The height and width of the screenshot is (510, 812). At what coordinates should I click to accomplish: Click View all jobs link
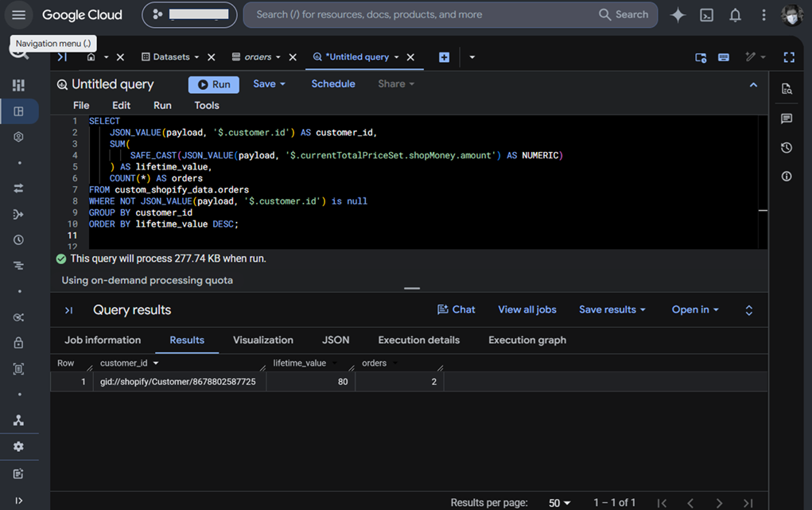click(x=527, y=310)
